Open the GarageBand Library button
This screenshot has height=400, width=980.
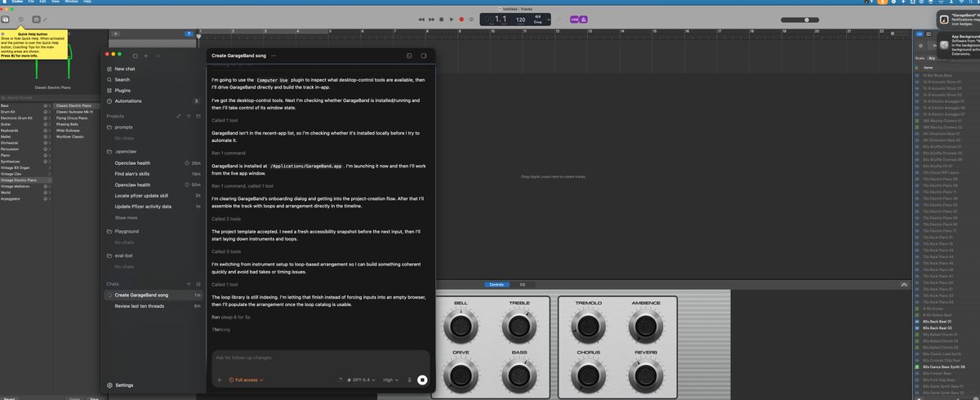pyautogui.click(x=7, y=19)
